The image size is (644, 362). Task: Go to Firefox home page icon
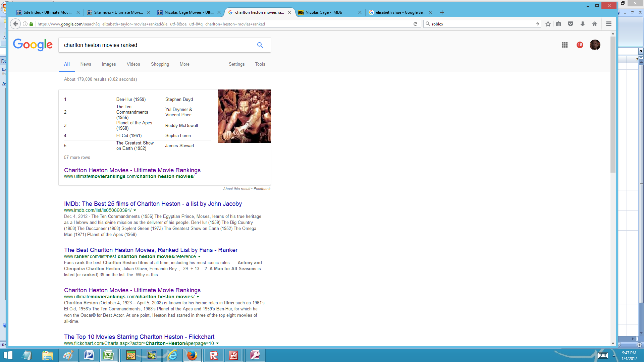(x=595, y=24)
